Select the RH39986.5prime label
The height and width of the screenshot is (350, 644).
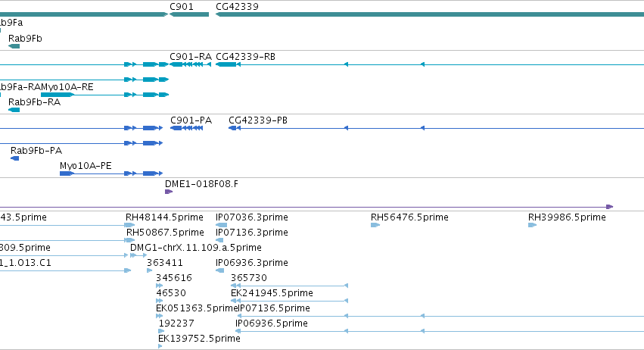pos(567,217)
